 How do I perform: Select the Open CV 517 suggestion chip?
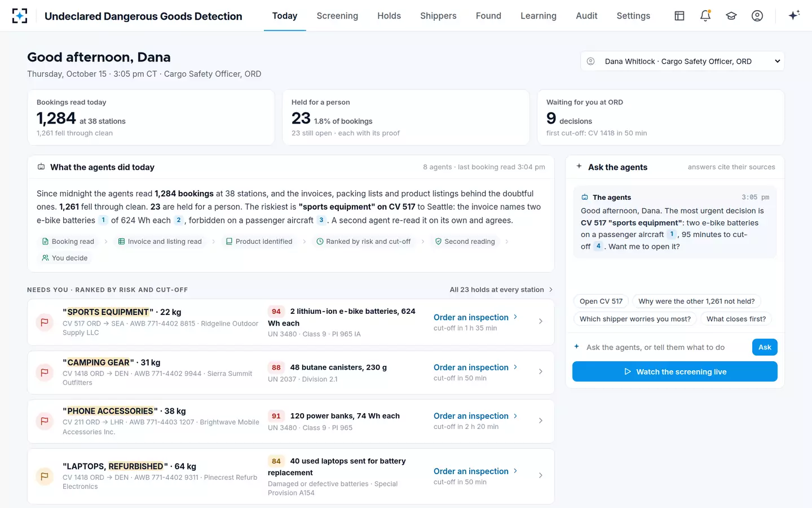601,301
